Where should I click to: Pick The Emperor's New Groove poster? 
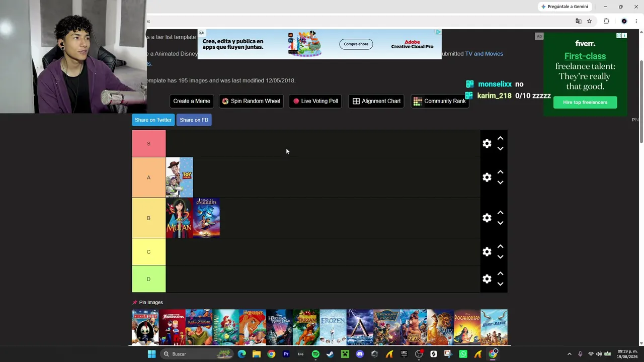pyautogui.click(x=199, y=327)
